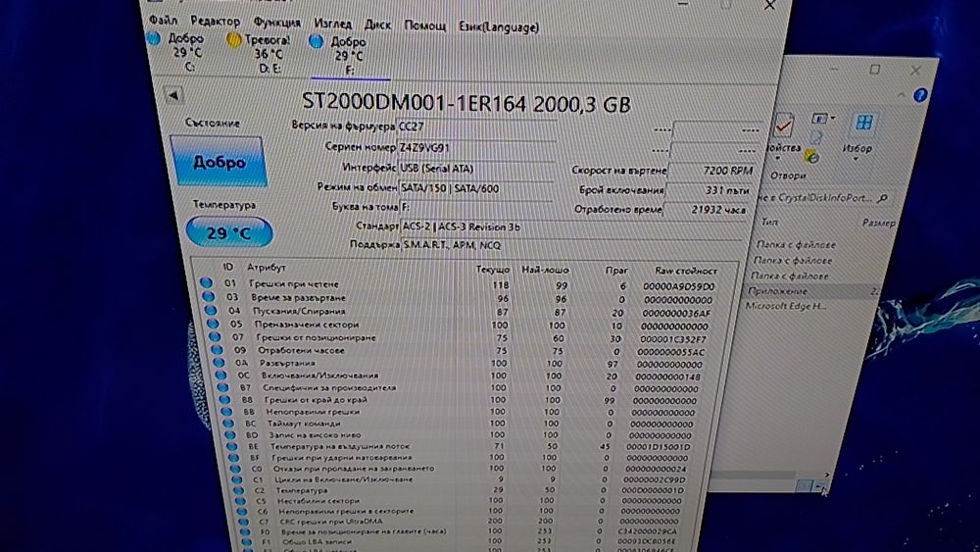This screenshot has width=980, height=552.
Task: Select the transfer mode field SATA/150 | SATA/600
Action: click(476, 188)
